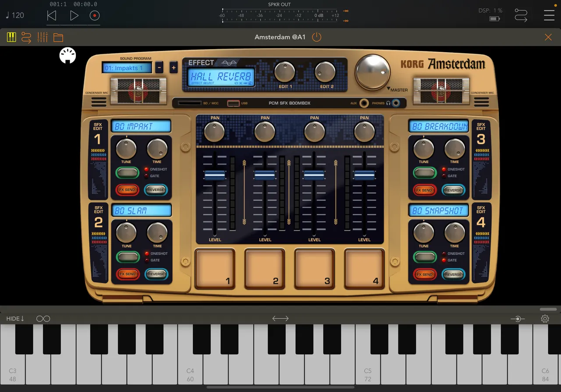Viewport: 561px width, 392px height.
Task: Play the C5 piano key
Action: point(368,368)
